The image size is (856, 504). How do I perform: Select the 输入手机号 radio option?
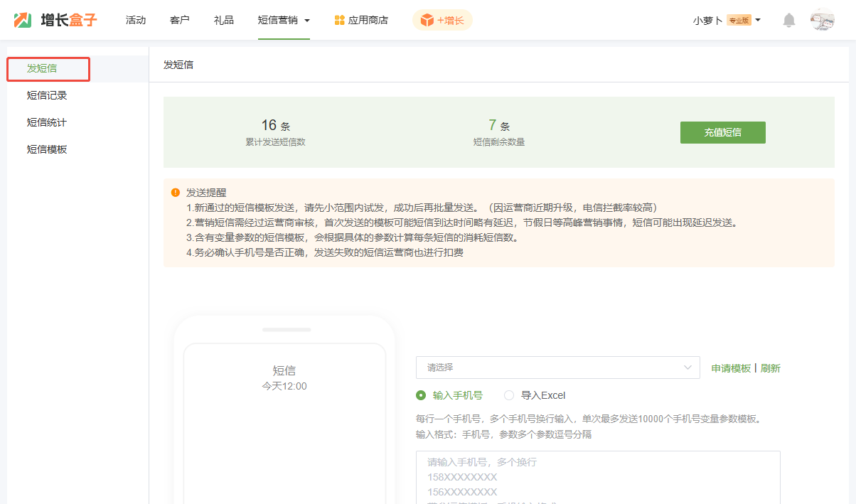coord(421,395)
